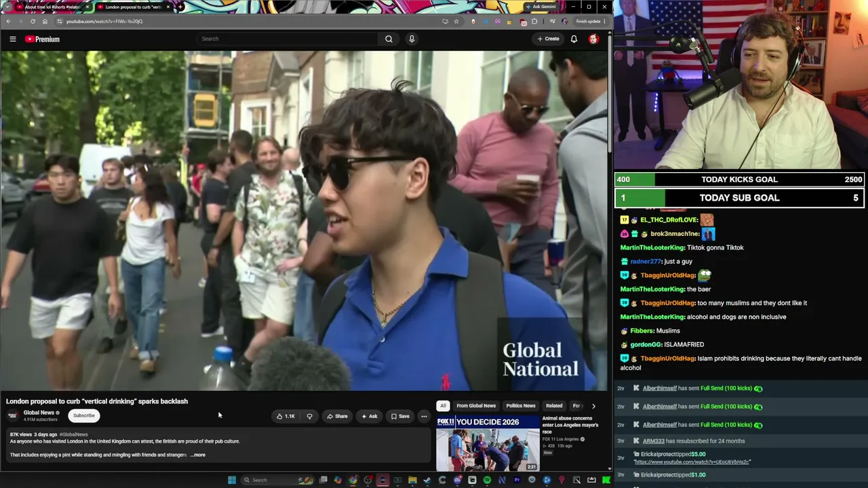Click the 'Today Sub Goal' progress bar
Viewport: 868px width, 488px height.
739,198
